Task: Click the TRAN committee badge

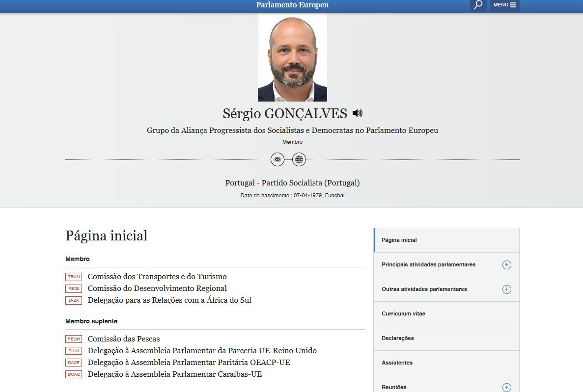Action: click(74, 277)
